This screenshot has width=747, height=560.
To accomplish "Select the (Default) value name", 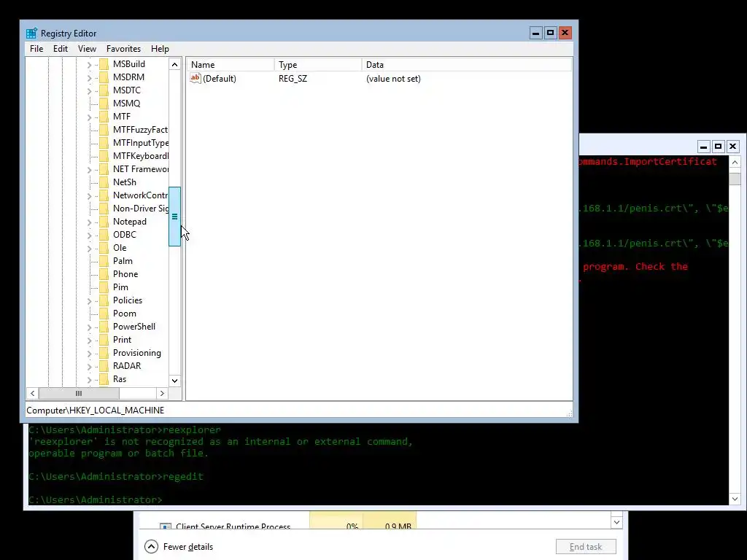I will click(x=219, y=79).
